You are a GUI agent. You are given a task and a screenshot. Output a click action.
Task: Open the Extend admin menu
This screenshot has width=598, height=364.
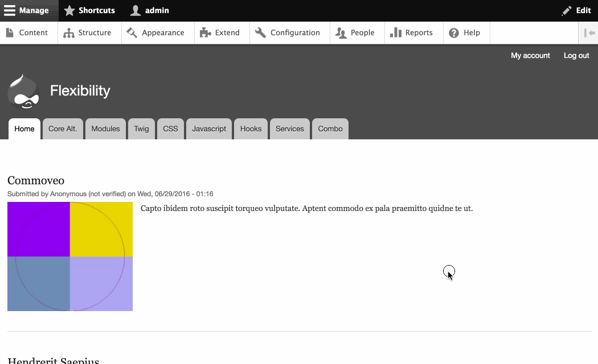tap(222, 33)
